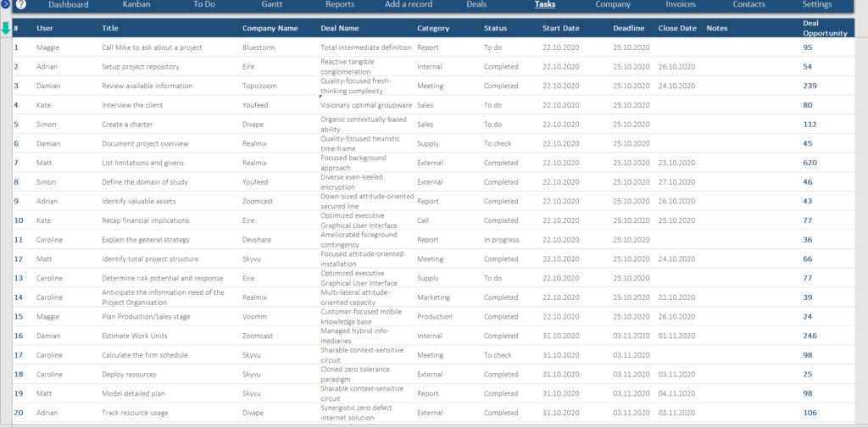Click the Deal Opportunity column header

tap(824, 29)
